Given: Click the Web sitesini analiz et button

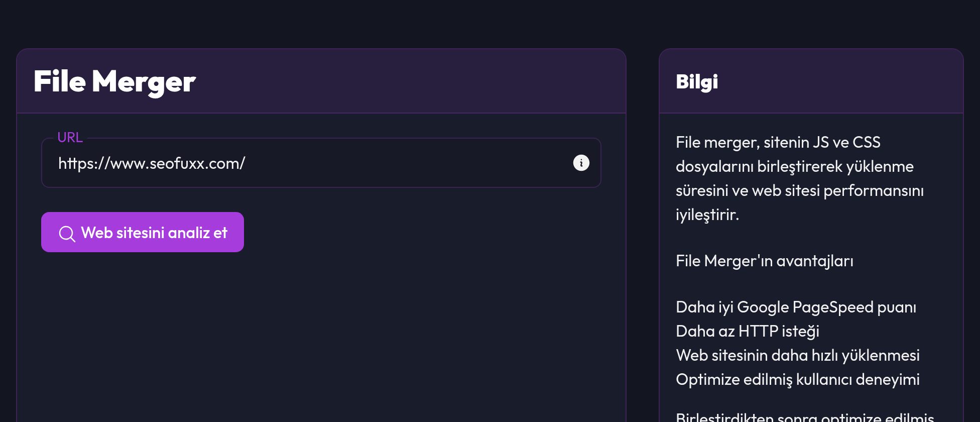Looking at the screenshot, I should [x=143, y=232].
